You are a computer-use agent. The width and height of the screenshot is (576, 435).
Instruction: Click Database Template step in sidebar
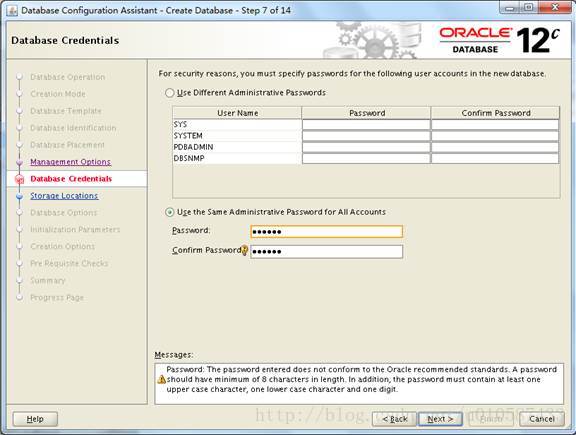(66, 111)
